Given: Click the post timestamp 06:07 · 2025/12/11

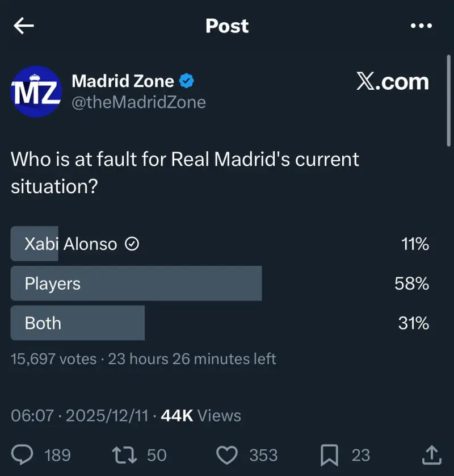Looking at the screenshot, I should pos(79,416).
